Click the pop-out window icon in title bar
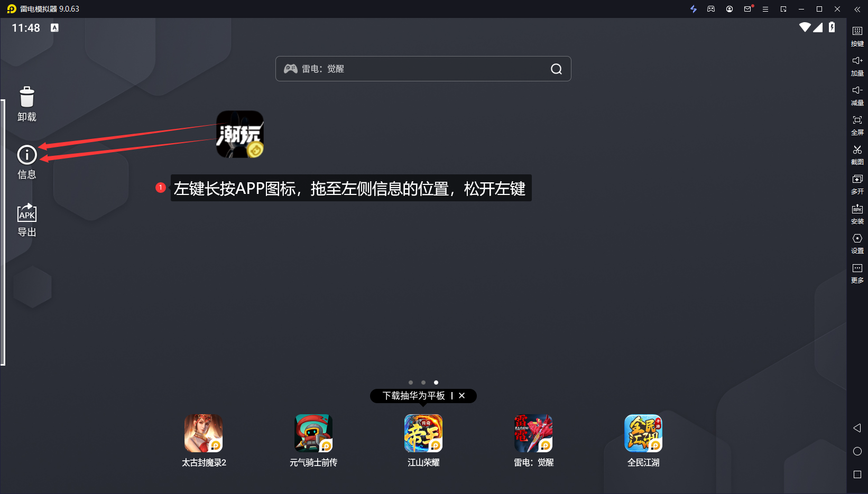Screen dimensions: 868x494 [x=783, y=9]
